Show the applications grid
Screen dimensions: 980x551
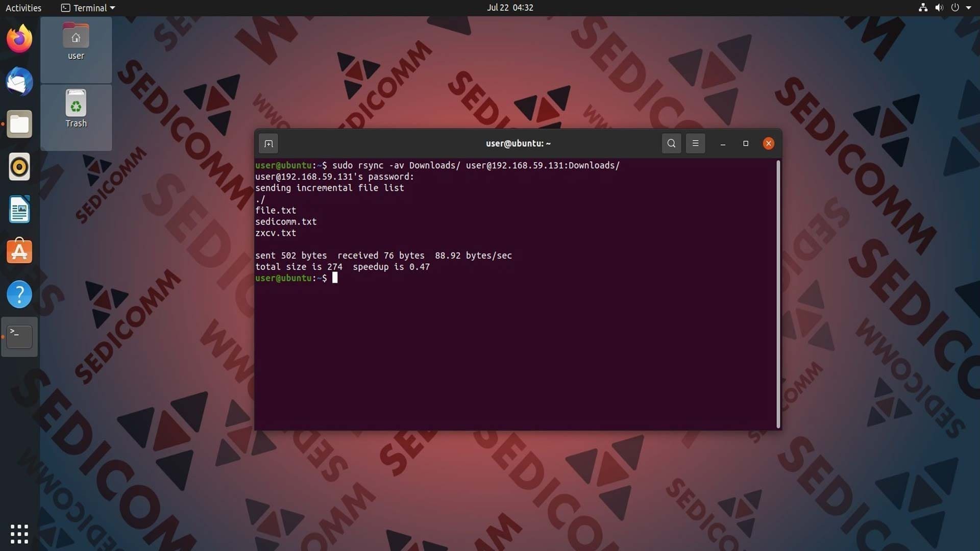point(19,534)
